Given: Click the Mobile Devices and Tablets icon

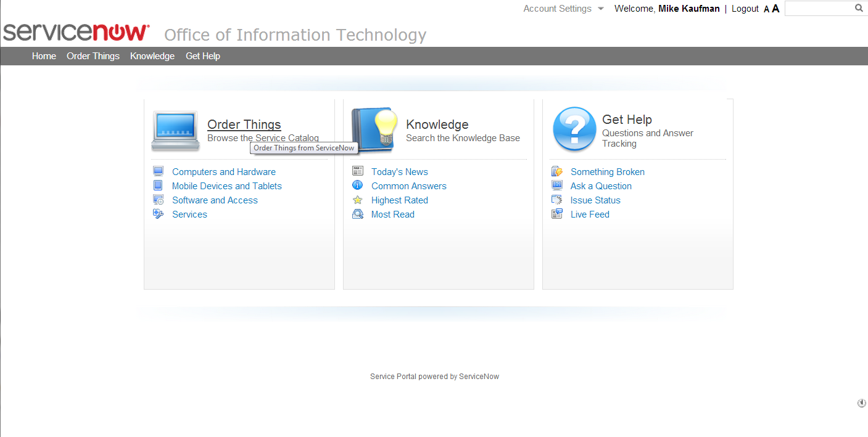Looking at the screenshot, I should click(159, 186).
